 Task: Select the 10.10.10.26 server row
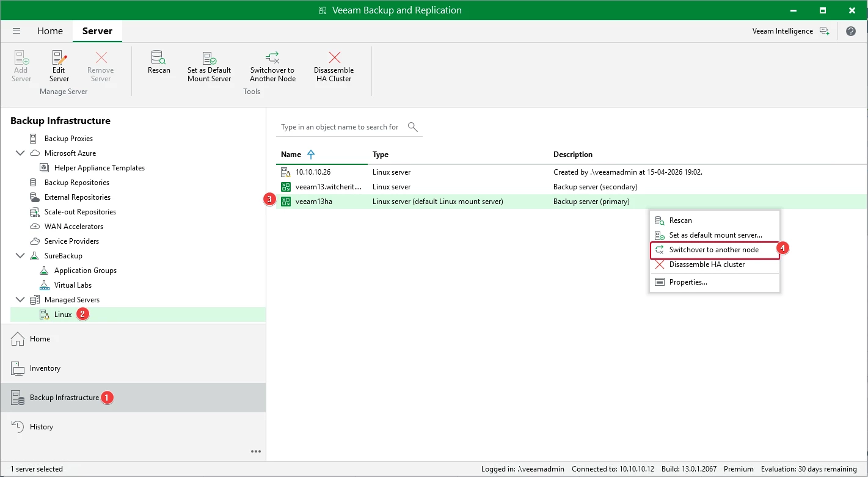pyautogui.click(x=571, y=172)
